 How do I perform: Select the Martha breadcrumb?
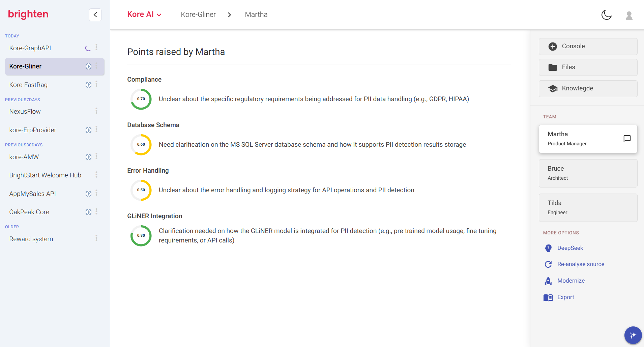pyautogui.click(x=256, y=15)
